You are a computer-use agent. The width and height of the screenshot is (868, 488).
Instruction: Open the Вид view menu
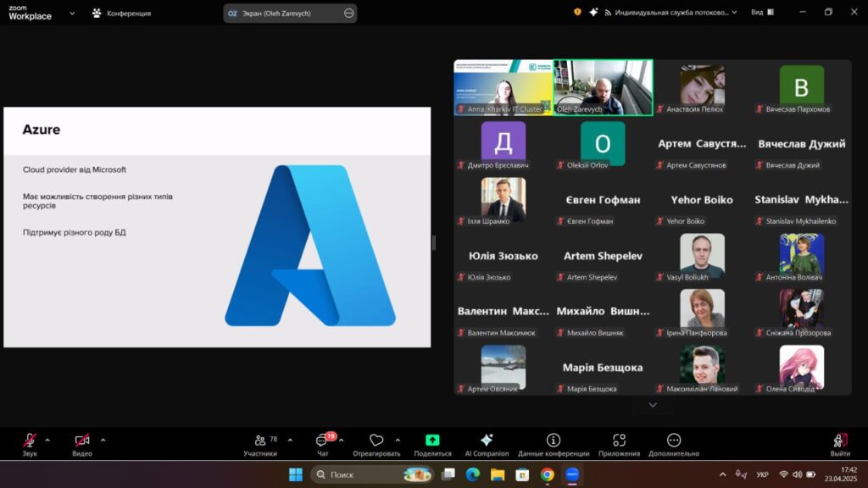(x=762, y=12)
